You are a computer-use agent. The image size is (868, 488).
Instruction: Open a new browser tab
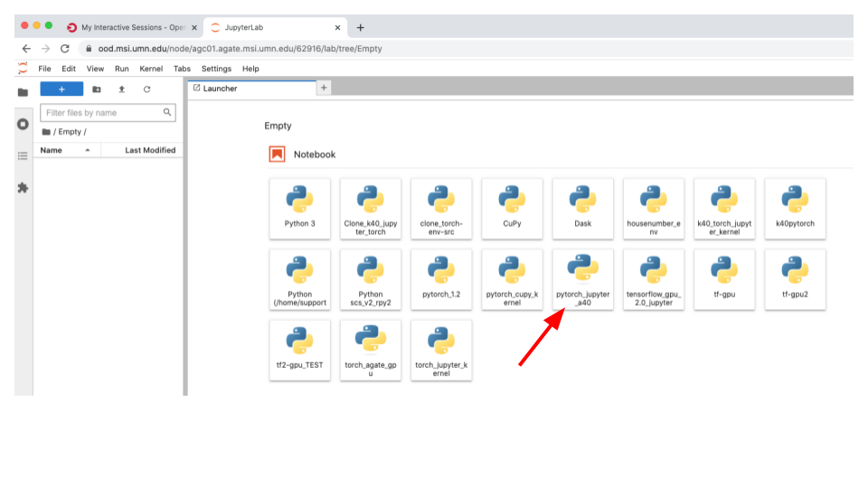(x=361, y=27)
